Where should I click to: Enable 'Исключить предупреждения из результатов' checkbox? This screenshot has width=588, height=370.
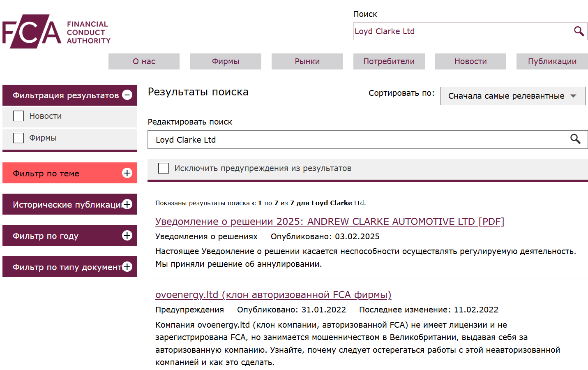(x=164, y=168)
